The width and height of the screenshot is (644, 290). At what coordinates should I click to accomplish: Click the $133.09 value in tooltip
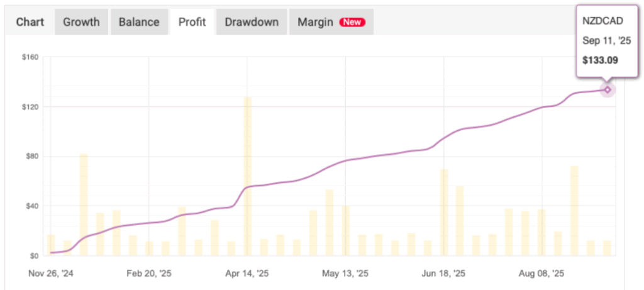(x=600, y=61)
